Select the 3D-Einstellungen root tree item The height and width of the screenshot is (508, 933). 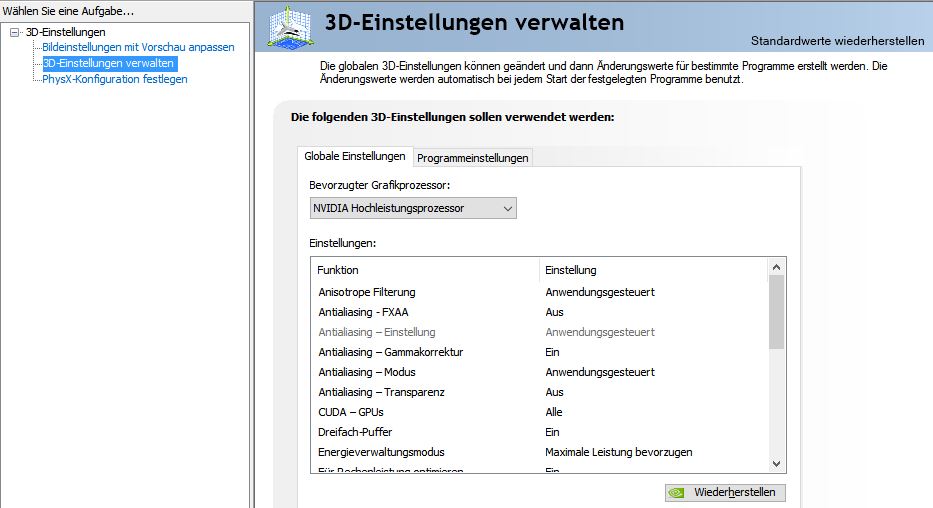[x=65, y=32]
